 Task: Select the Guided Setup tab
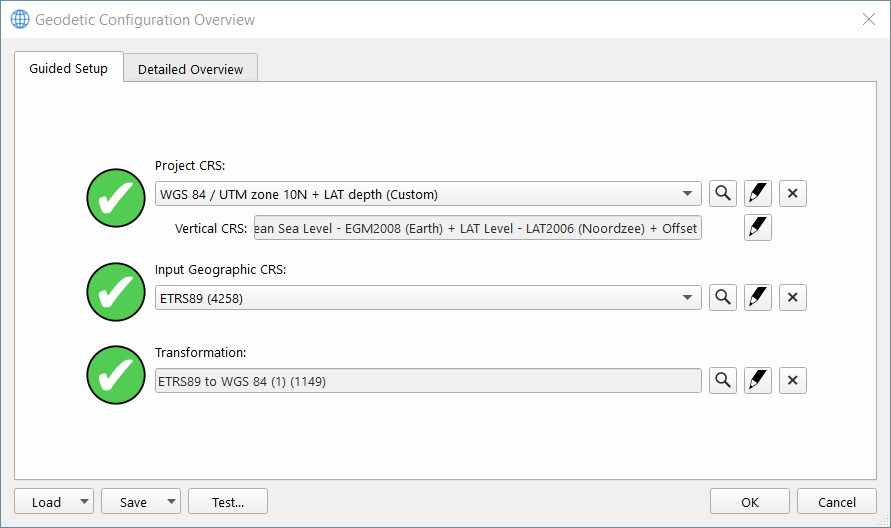(x=68, y=69)
